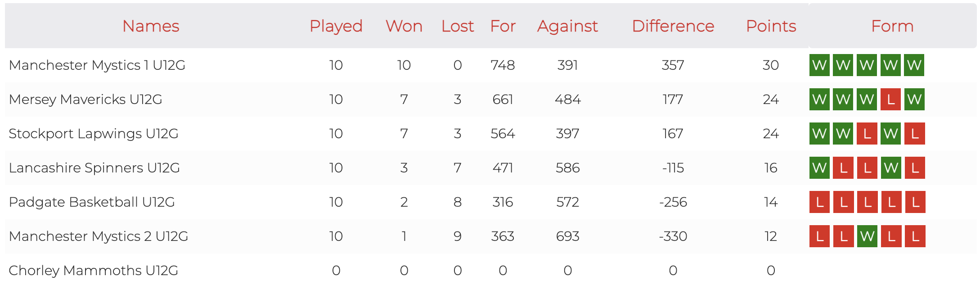Select Chorley Mammoths U12G team name

tap(94, 271)
